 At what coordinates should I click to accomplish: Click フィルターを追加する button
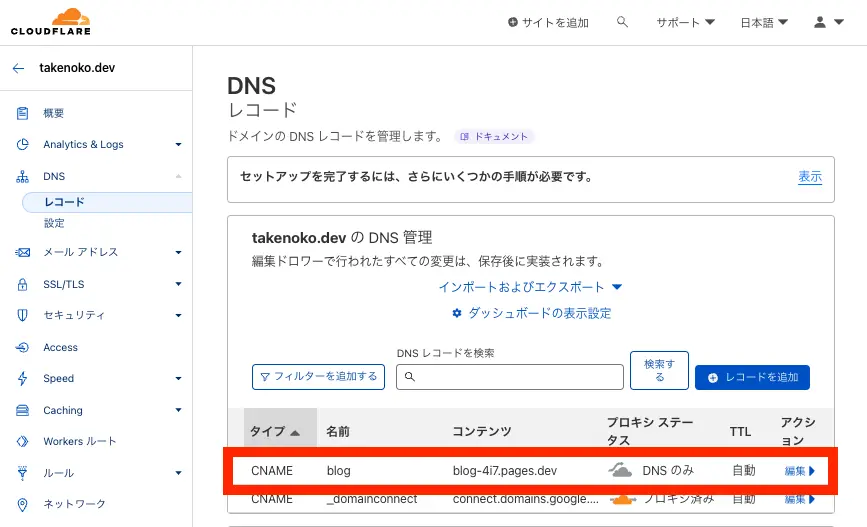318,377
